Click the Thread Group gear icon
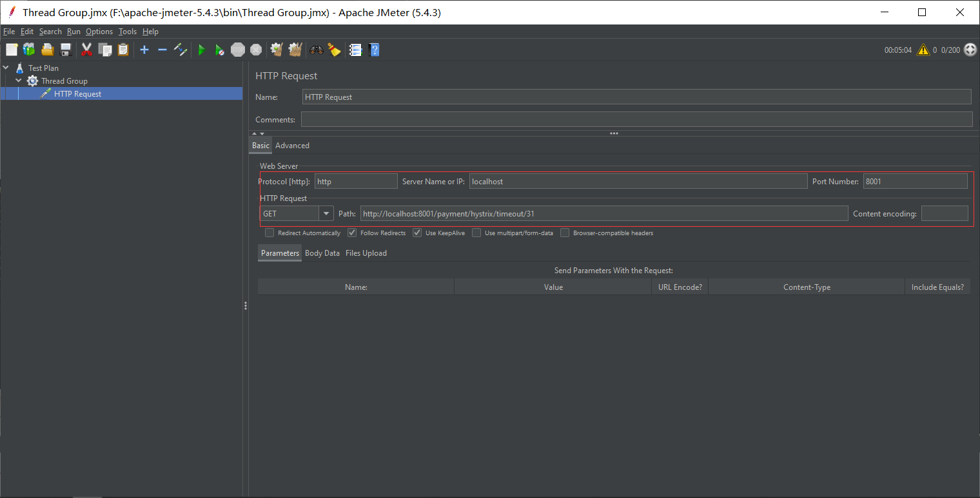 click(x=32, y=81)
